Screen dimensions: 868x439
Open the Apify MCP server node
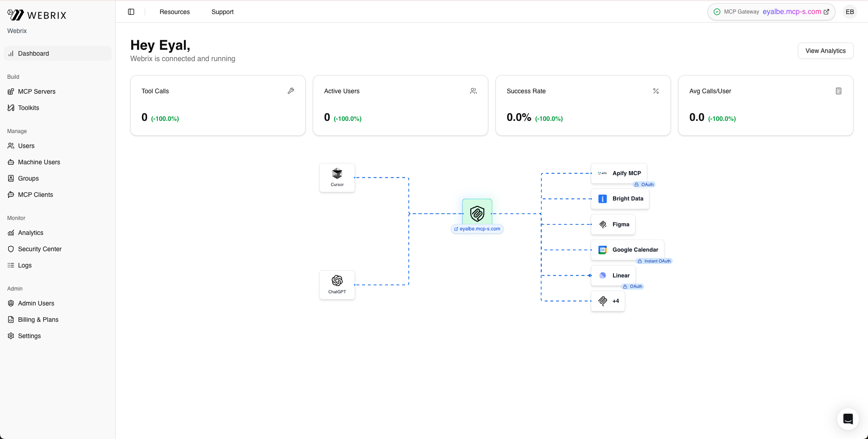tap(619, 173)
